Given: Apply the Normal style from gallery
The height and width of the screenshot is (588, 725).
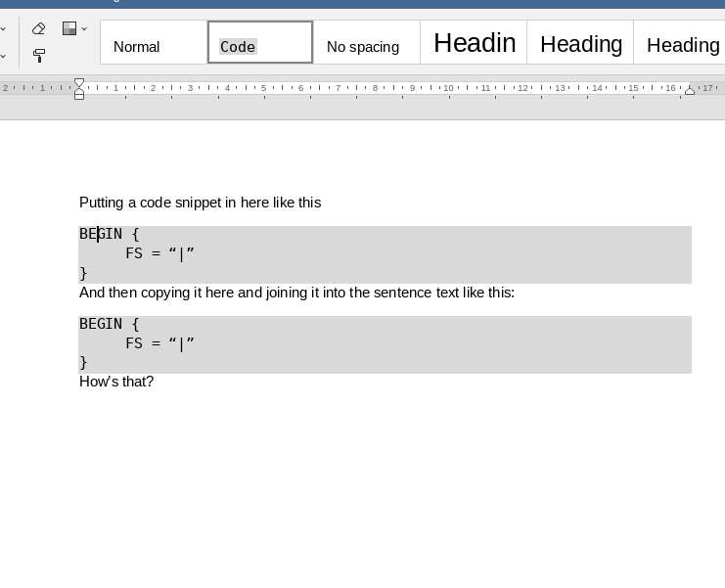Looking at the screenshot, I should click(154, 43).
